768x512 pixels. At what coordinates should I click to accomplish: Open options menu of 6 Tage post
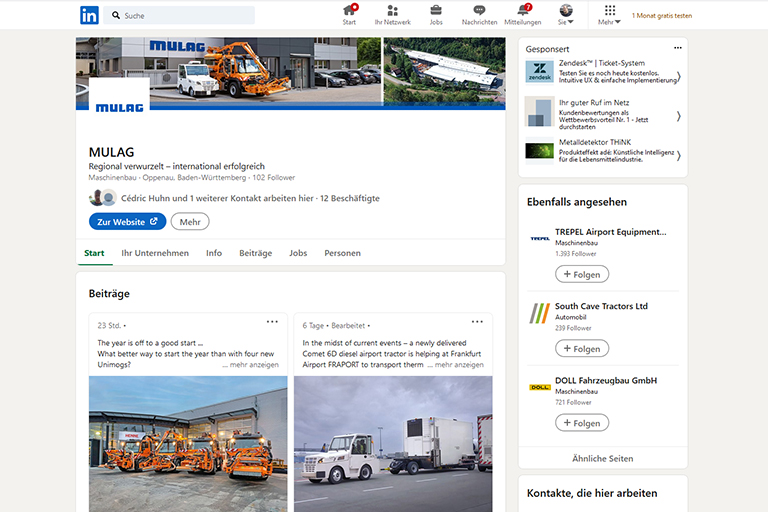click(x=477, y=322)
